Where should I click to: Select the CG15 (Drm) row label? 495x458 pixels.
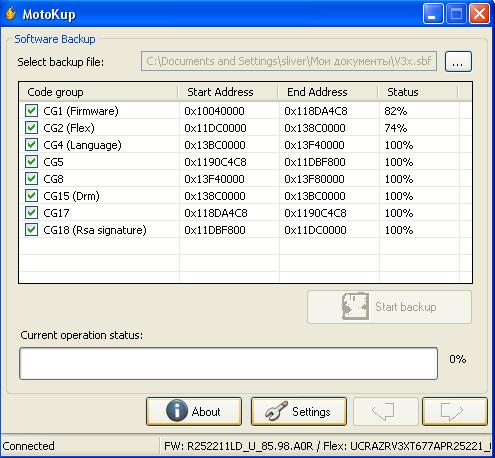point(71,196)
